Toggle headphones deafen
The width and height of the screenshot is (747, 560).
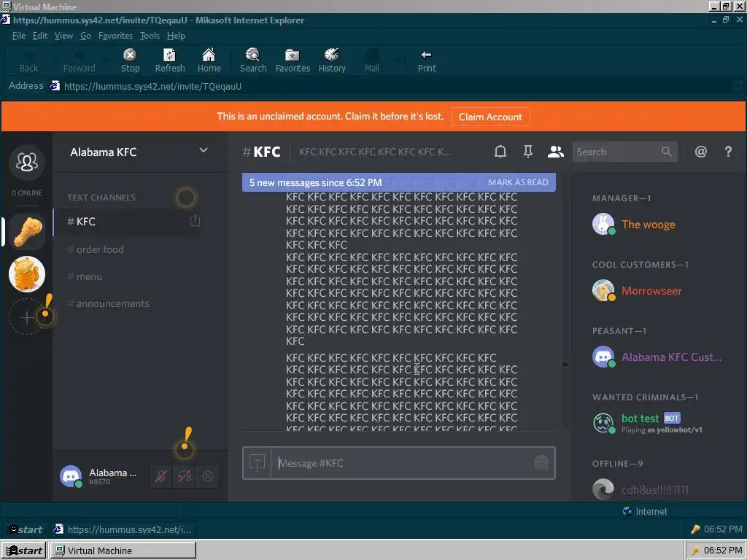(x=185, y=476)
